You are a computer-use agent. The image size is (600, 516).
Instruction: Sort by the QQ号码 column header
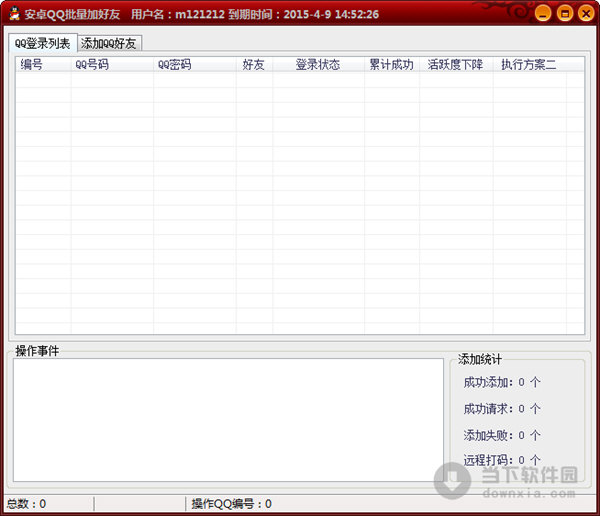[x=112, y=64]
